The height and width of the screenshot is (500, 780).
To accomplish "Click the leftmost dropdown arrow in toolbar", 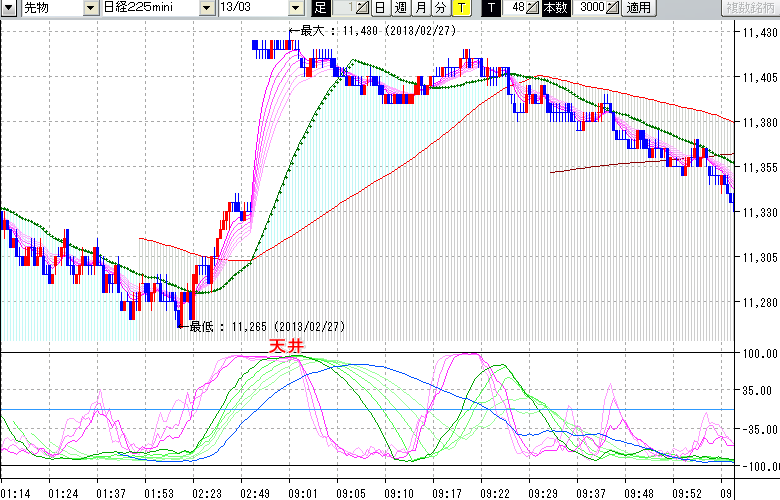I will click(8, 8).
